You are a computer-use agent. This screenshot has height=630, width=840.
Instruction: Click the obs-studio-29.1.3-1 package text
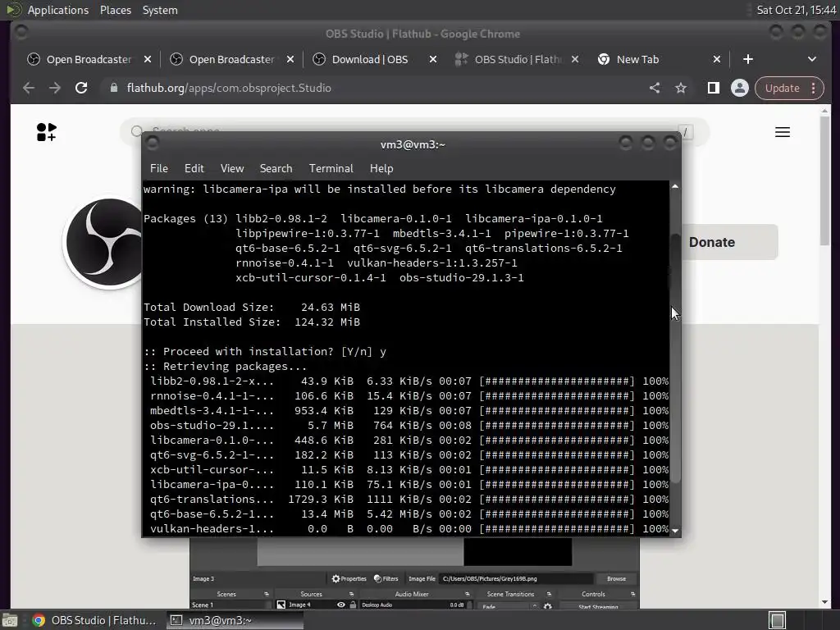(461, 277)
